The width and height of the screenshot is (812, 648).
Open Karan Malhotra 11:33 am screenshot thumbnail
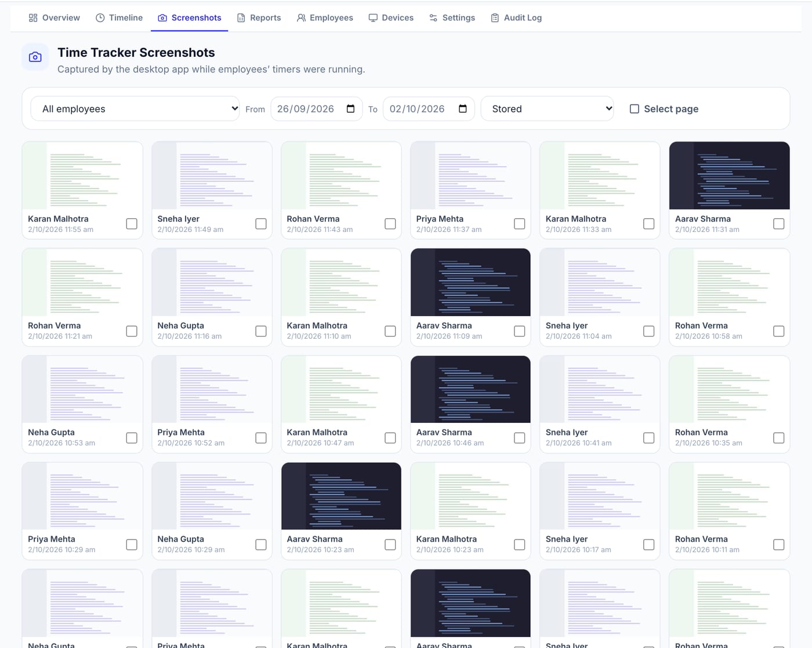pyautogui.click(x=600, y=176)
